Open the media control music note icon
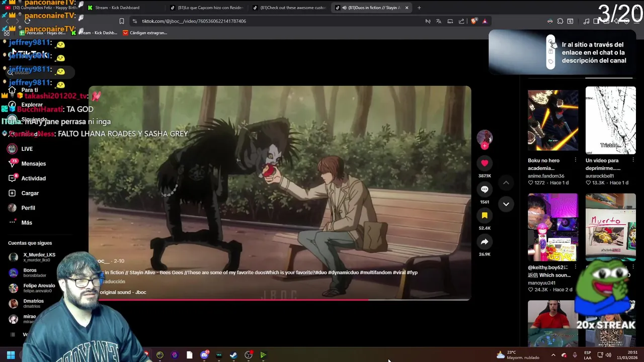 point(586,21)
